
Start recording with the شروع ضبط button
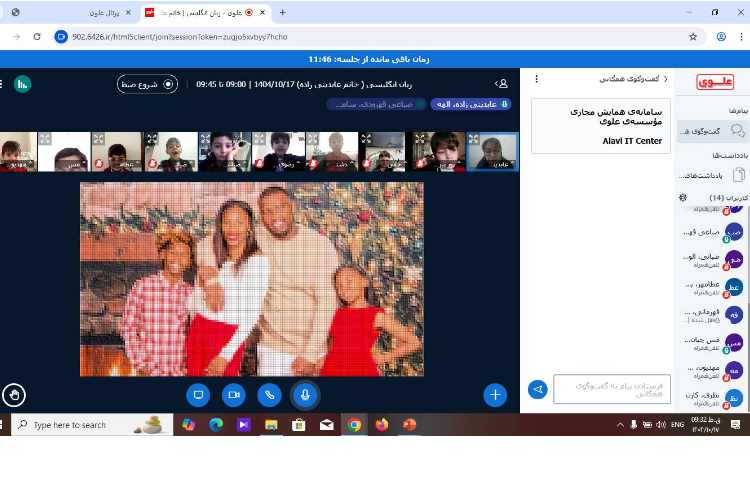point(147,84)
